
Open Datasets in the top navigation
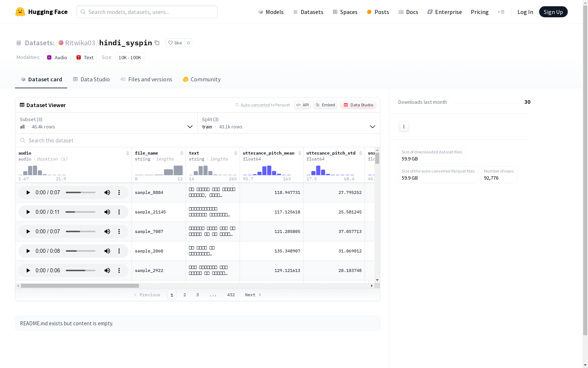308,12
